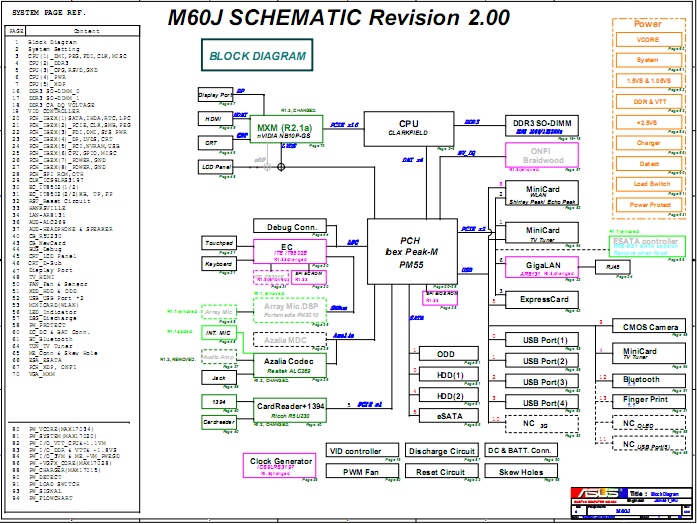This screenshot has width=697, height=524.
Task: Click the HDD(2) block
Action: (x=449, y=396)
